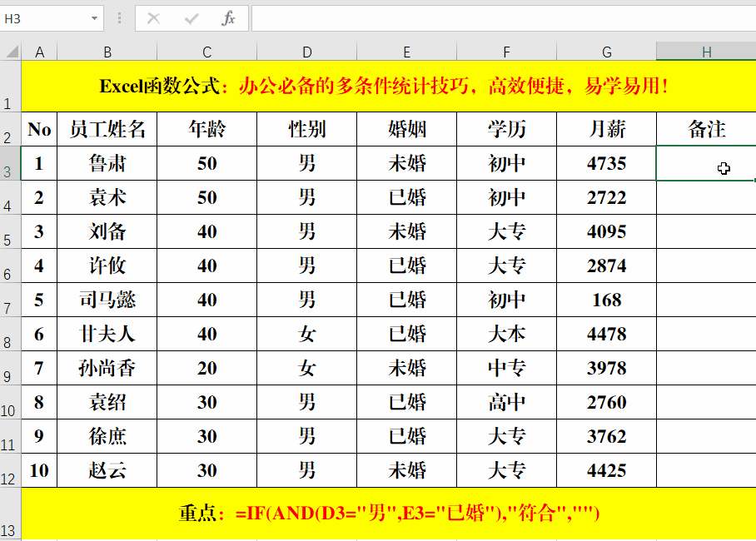Click salary cell '168'
This screenshot has height=541, width=756.
click(606, 300)
